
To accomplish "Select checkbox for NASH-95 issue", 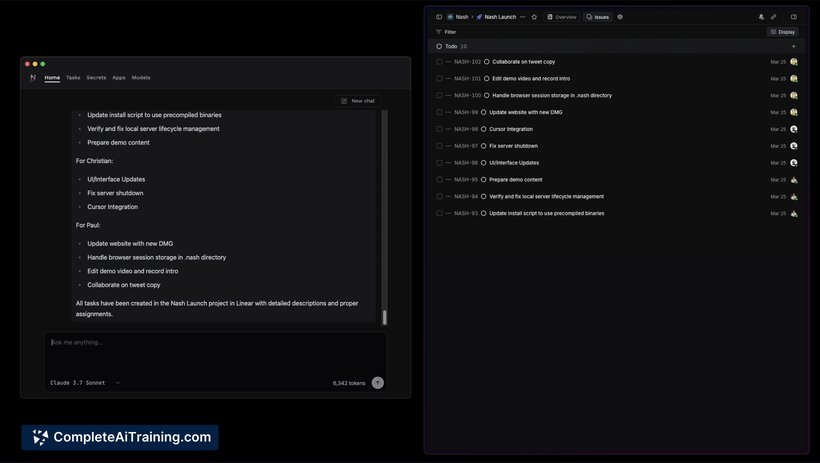I will coord(439,179).
